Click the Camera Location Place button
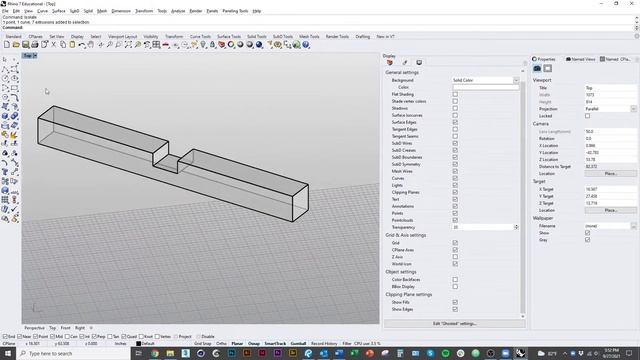This screenshot has height=360, width=640. pyautogui.click(x=611, y=174)
